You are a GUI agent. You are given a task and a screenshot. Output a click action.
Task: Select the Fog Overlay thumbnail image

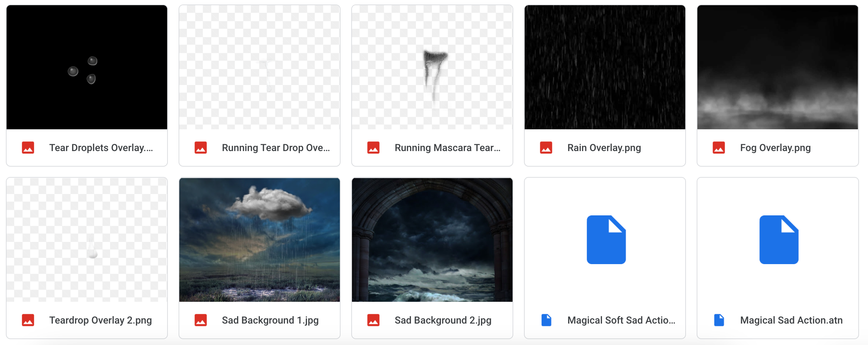[778, 67]
